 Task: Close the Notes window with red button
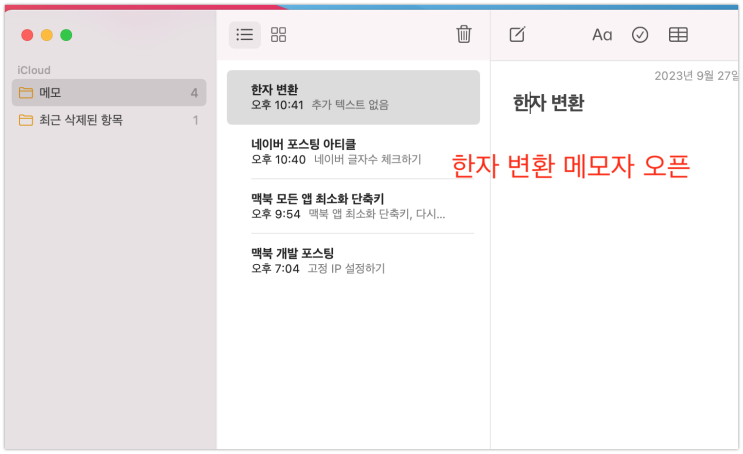[x=27, y=35]
